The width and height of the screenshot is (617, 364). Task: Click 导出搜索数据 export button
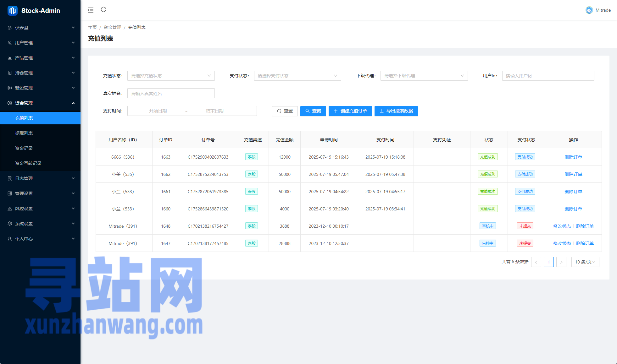click(x=396, y=111)
